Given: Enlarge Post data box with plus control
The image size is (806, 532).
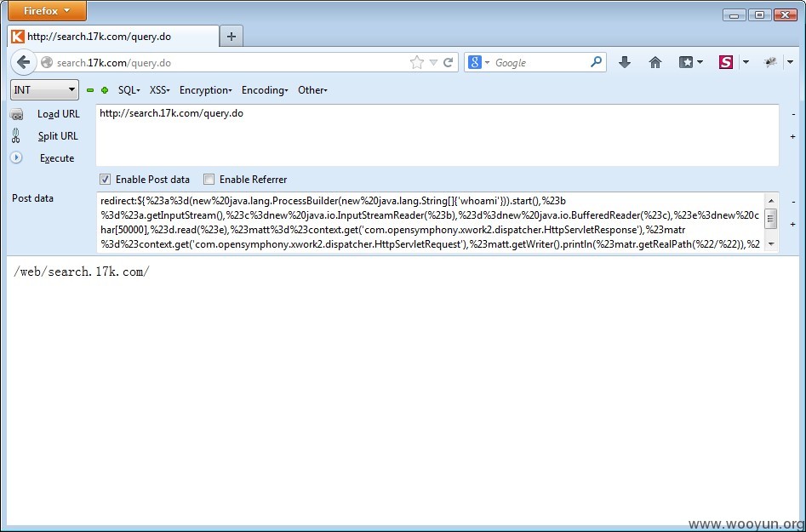Looking at the screenshot, I should (792, 225).
